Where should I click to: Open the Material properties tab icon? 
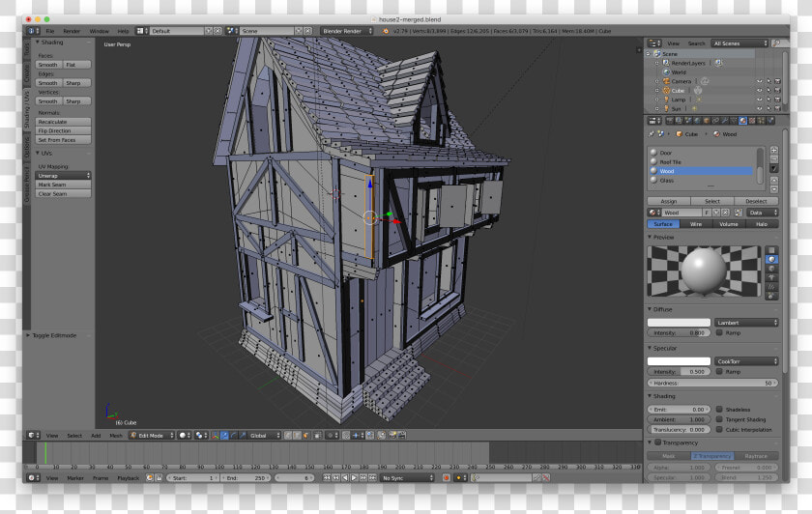[x=742, y=121]
